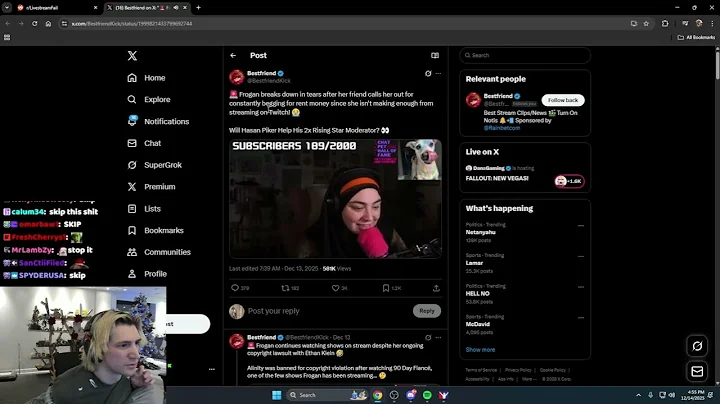Open the Chrome extensions puzzle icon

click(x=665, y=23)
